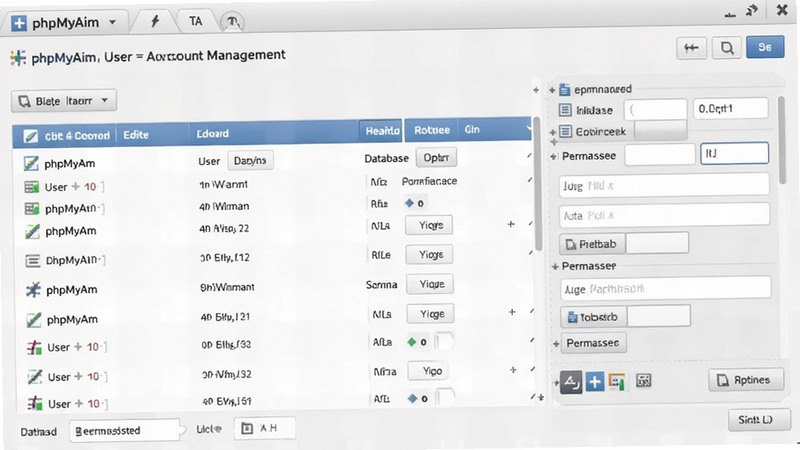This screenshot has height=450, width=800.
Task: Click the Beemassisted field next to Dathad
Action: click(124, 431)
